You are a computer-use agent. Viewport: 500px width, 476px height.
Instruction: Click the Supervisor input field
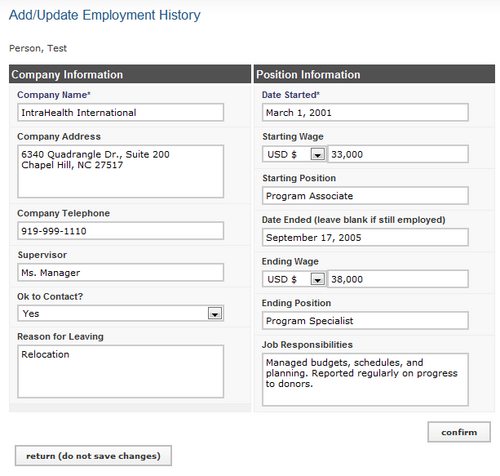(121, 272)
